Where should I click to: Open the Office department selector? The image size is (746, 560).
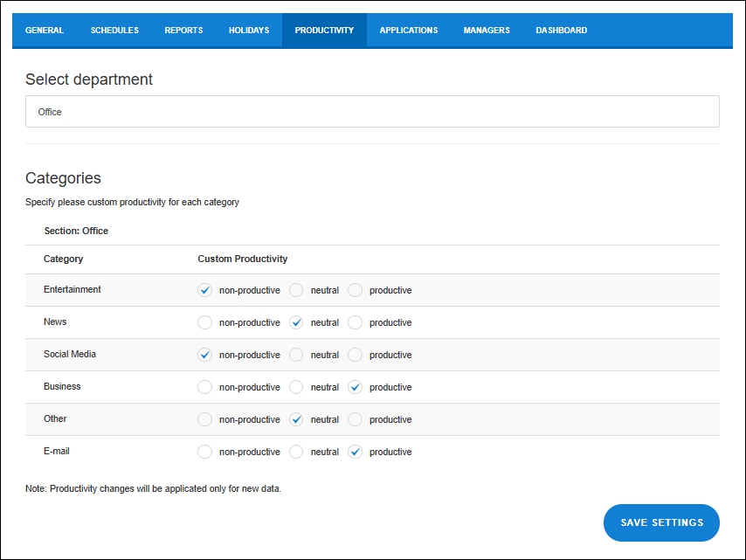tap(372, 111)
